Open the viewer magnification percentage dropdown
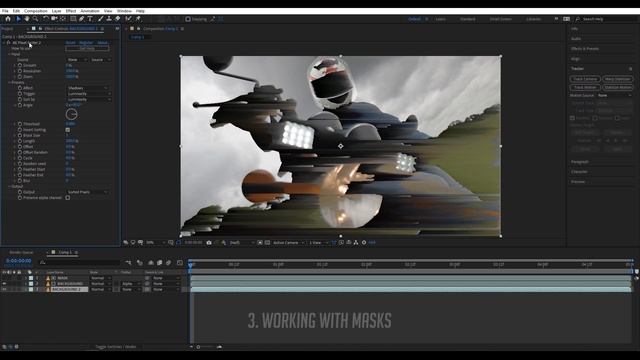 coord(155,242)
